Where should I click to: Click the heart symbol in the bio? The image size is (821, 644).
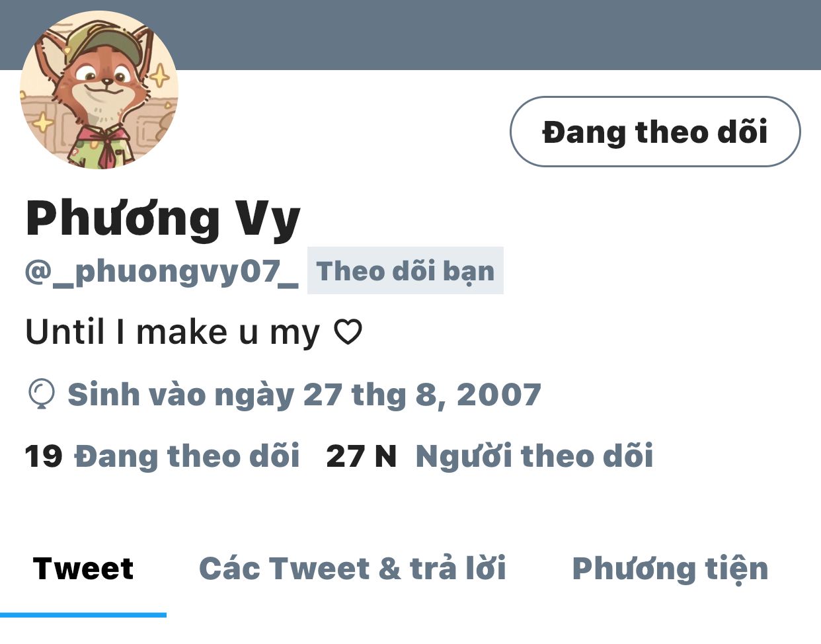click(348, 332)
